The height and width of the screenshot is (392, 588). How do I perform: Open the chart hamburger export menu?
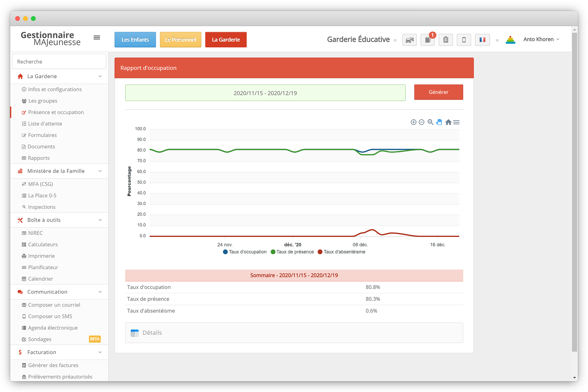tap(456, 122)
